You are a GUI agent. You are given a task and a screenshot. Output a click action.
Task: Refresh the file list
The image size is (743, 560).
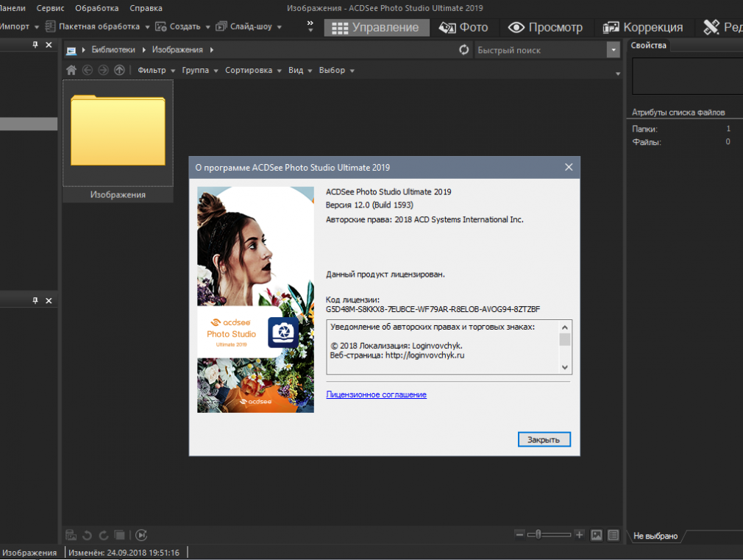tap(464, 50)
